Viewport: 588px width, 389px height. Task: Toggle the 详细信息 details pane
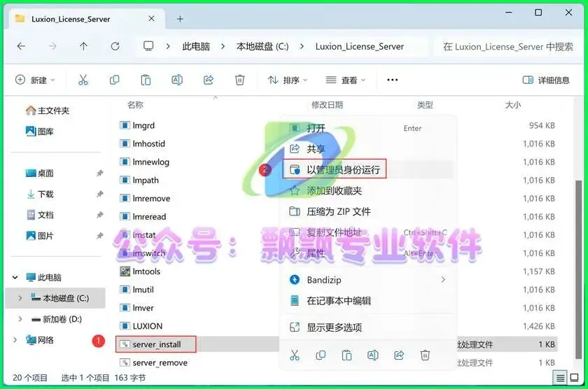546,80
